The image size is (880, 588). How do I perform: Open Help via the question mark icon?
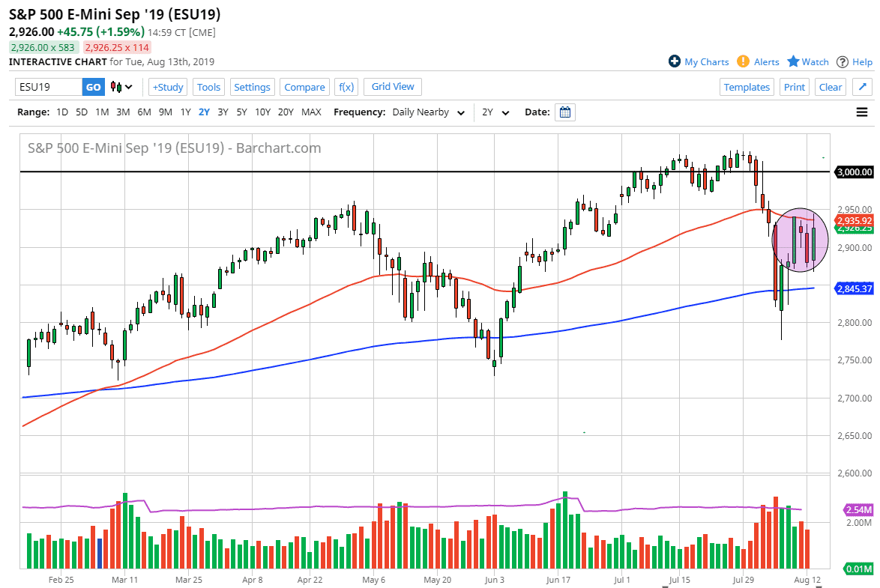click(841, 61)
